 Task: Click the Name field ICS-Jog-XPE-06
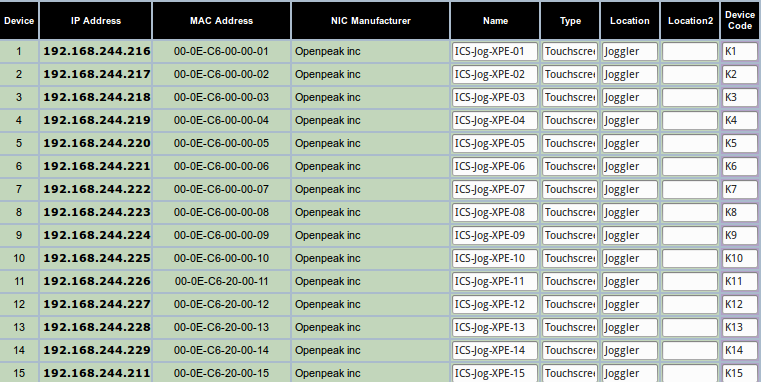(x=495, y=166)
